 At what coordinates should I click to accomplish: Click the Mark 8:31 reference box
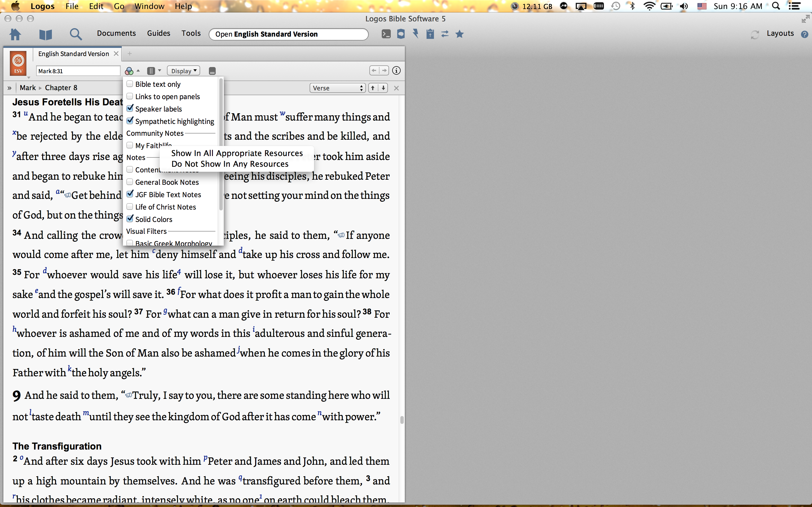pos(78,71)
